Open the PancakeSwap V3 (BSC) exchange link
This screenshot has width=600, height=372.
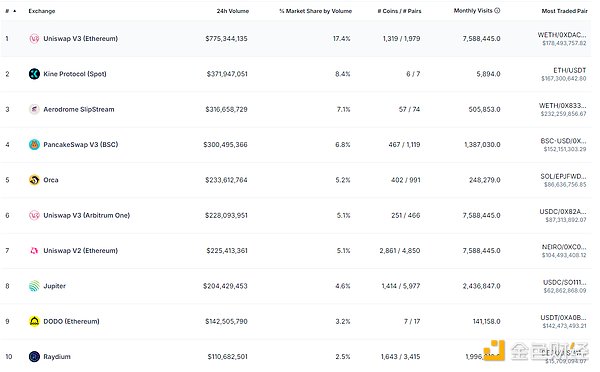pyautogui.click(x=81, y=145)
